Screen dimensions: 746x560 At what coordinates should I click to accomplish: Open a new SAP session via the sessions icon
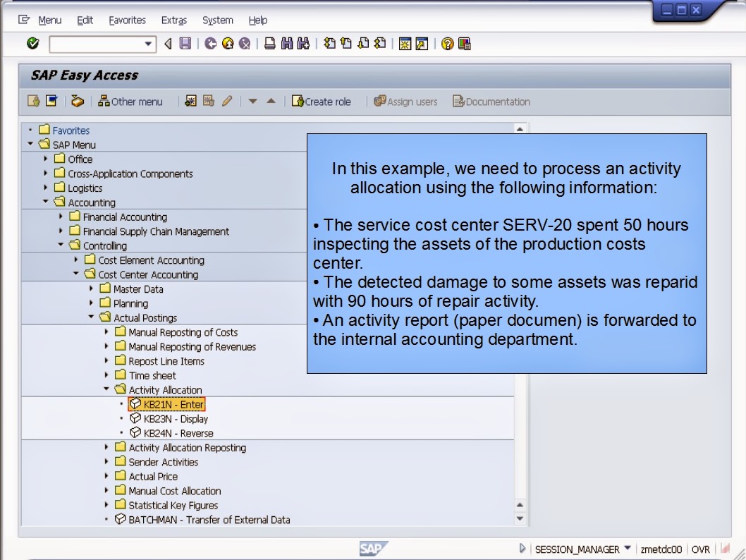pyautogui.click(x=405, y=44)
